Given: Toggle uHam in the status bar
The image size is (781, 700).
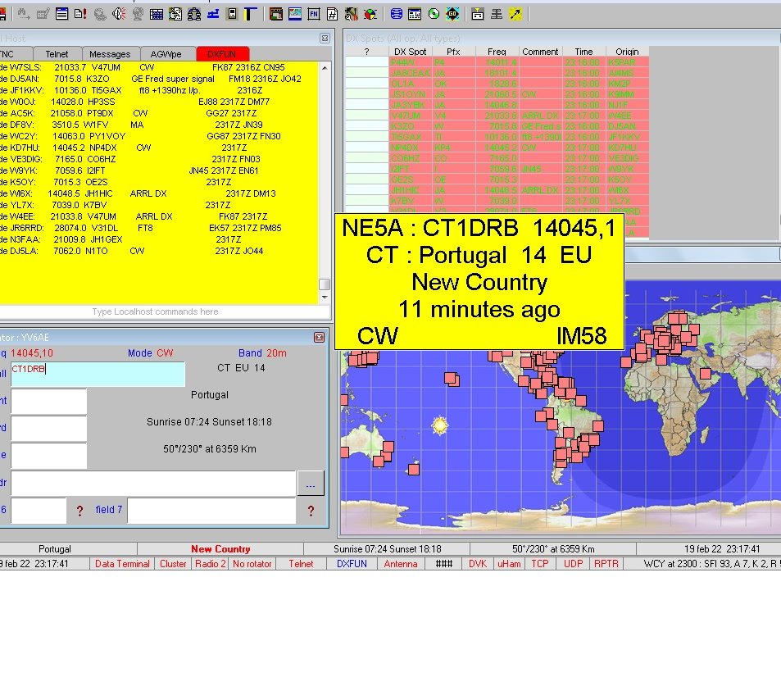Looking at the screenshot, I should click(x=509, y=563).
